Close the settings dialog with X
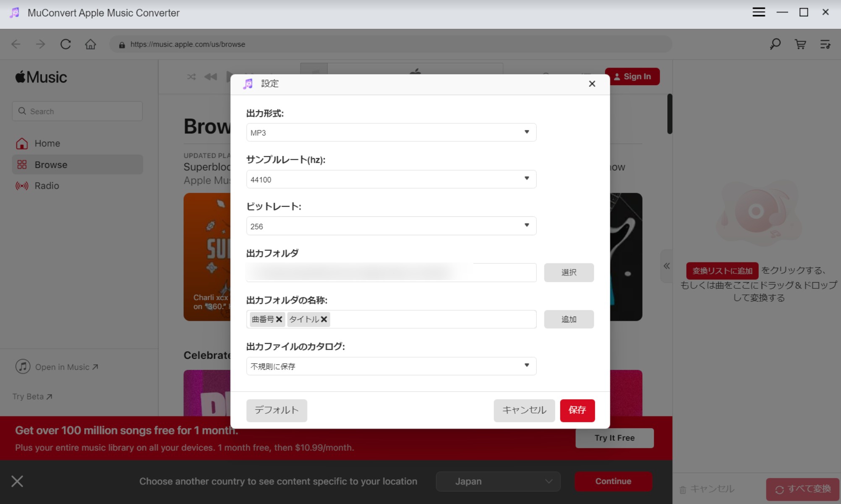 tap(592, 84)
